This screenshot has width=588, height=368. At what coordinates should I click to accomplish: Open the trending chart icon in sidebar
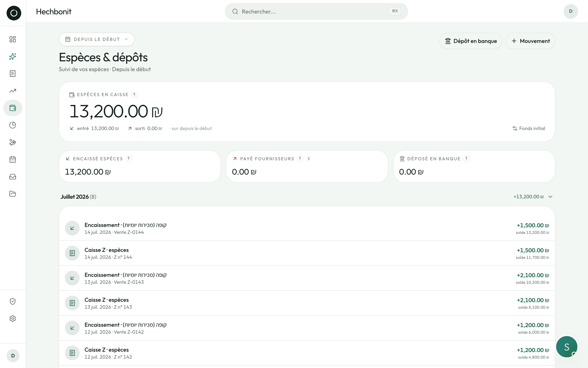(x=13, y=91)
